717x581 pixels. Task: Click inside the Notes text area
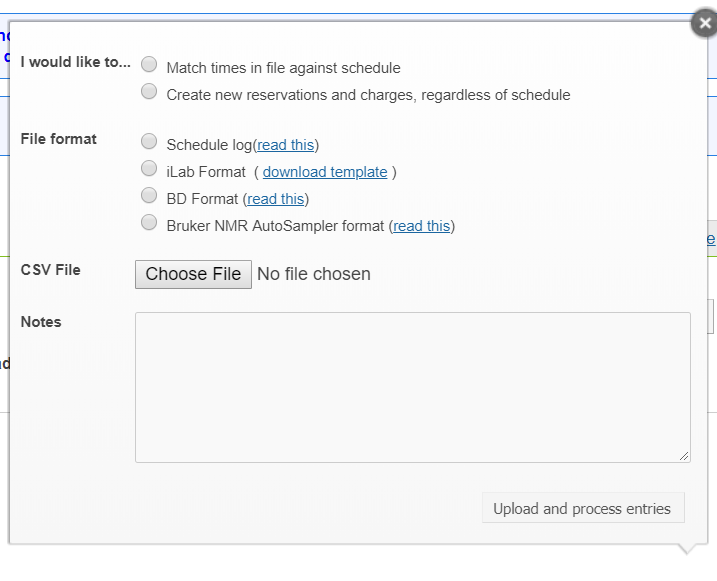(412, 387)
